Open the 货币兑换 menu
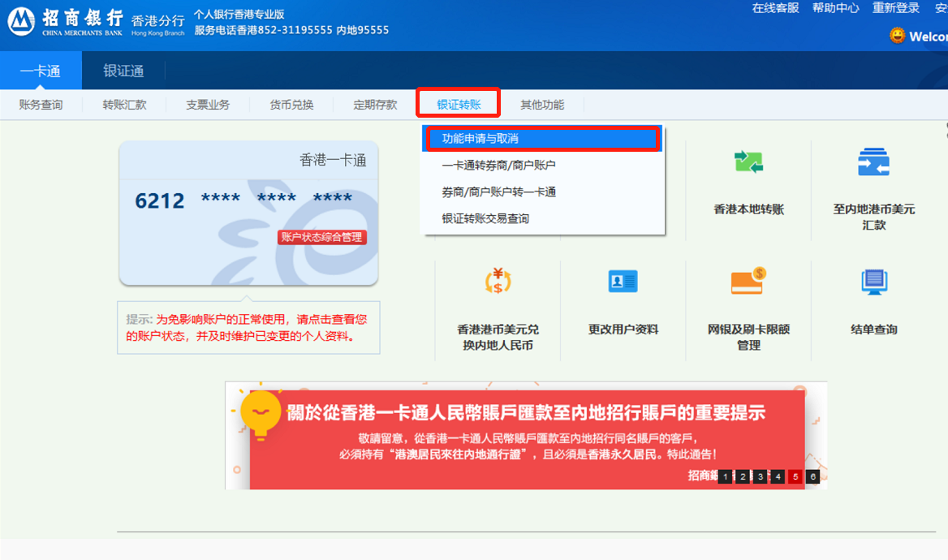Image resolution: width=948 pixels, height=560 pixels. (291, 105)
